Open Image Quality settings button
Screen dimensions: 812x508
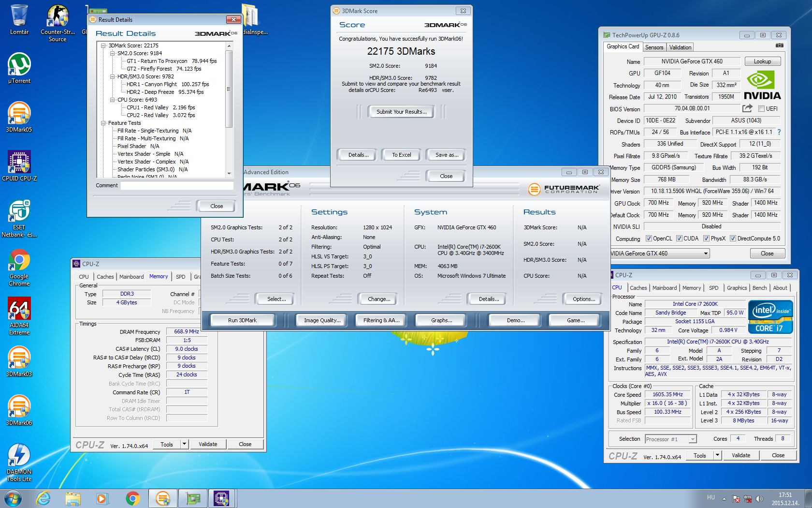322,320
